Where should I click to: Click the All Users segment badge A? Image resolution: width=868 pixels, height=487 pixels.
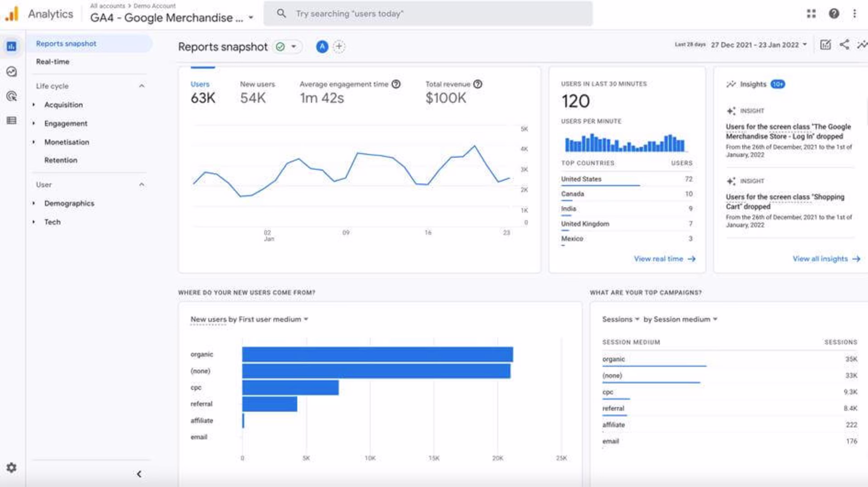322,47
